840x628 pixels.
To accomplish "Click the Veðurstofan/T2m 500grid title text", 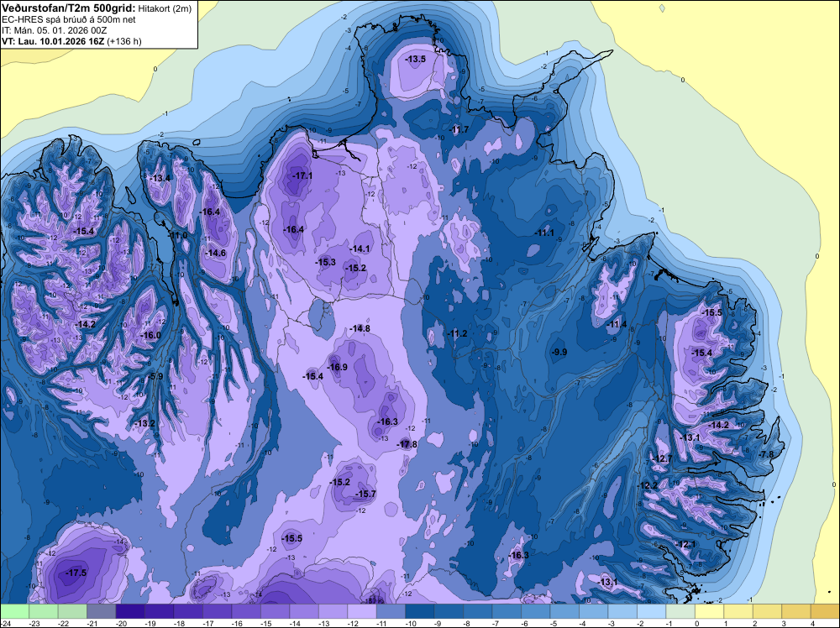I will pos(69,8).
